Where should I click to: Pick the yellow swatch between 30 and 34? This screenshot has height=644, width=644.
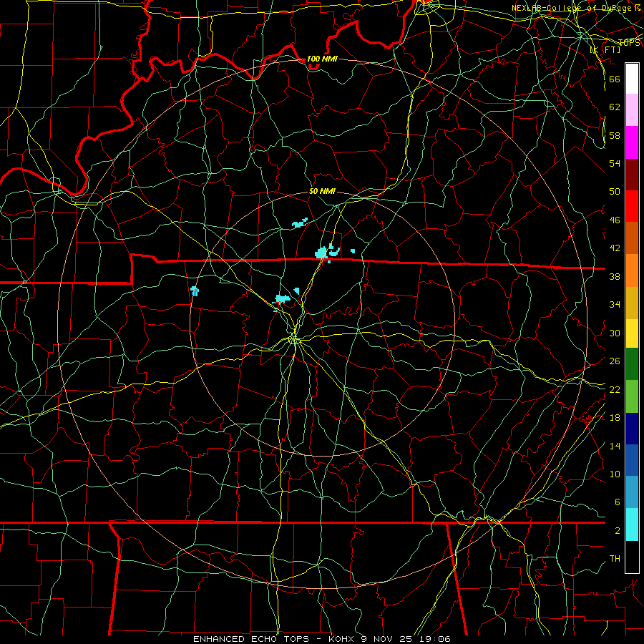point(632,333)
